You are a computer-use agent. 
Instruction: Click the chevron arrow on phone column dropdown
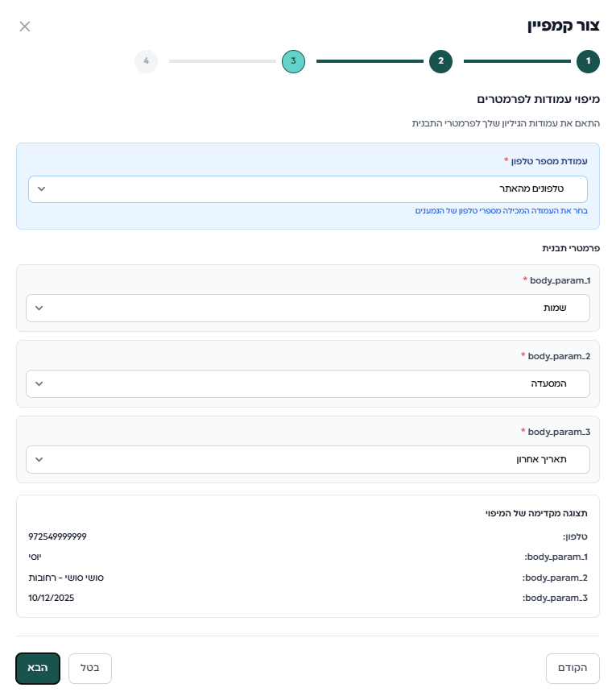pyautogui.click(x=42, y=189)
